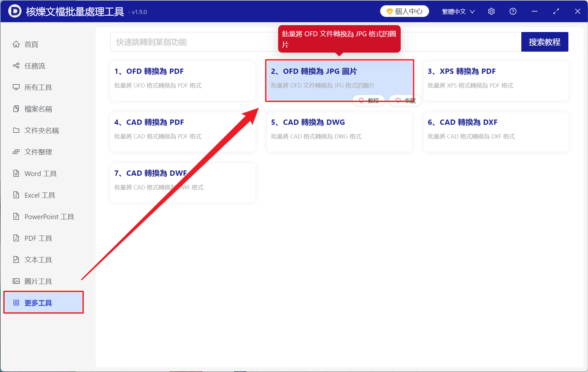Screen dimensions: 588x372
Task: Open the 圖片工具 (image tools) section
Action: [38, 281]
